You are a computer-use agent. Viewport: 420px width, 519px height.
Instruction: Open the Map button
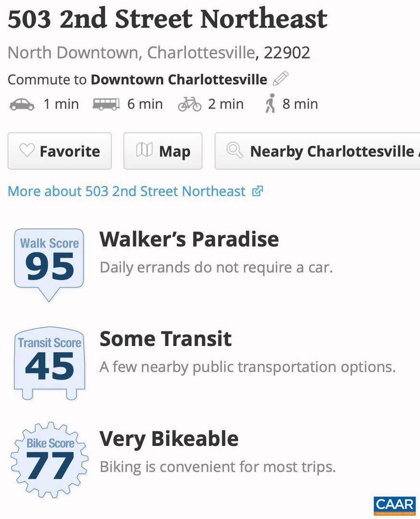point(163,151)
